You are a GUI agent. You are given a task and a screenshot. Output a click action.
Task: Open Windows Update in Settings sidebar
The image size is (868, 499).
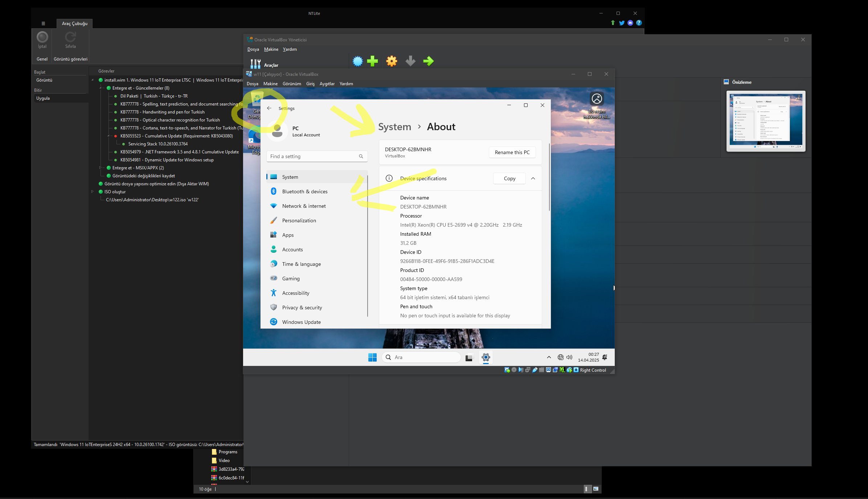pyautogui.click(x=317, y=322)
